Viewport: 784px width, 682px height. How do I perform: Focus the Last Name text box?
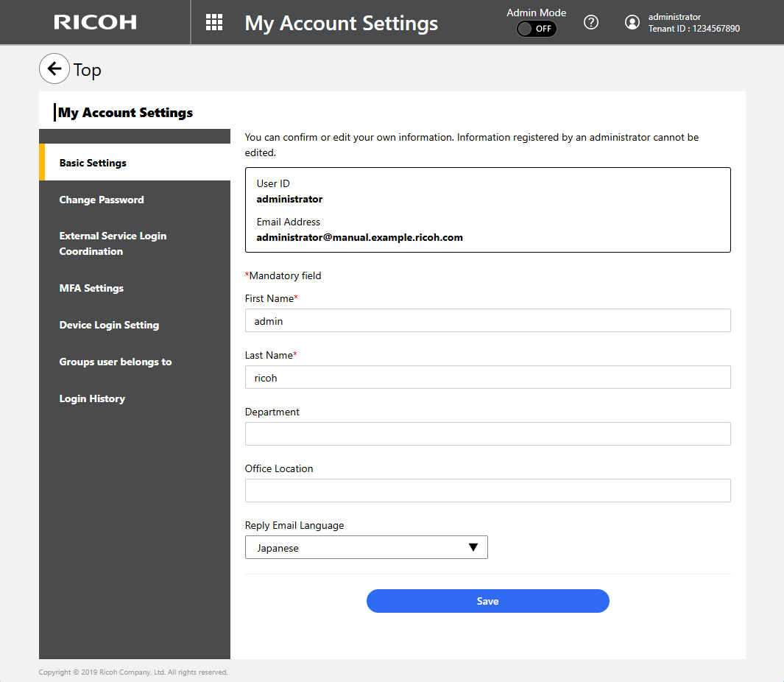tap(487, 377)
